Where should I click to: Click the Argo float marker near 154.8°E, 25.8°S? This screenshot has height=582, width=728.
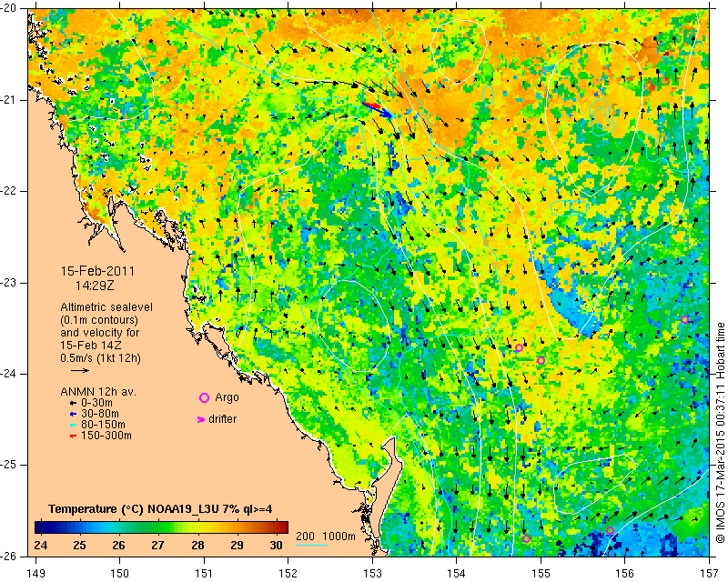point(526,539)
